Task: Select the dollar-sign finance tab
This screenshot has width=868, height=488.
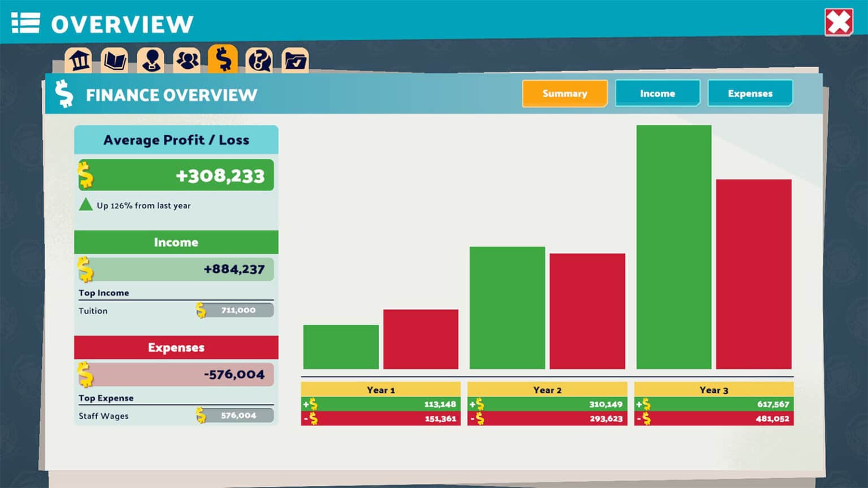Action: [x=223, y=59]
